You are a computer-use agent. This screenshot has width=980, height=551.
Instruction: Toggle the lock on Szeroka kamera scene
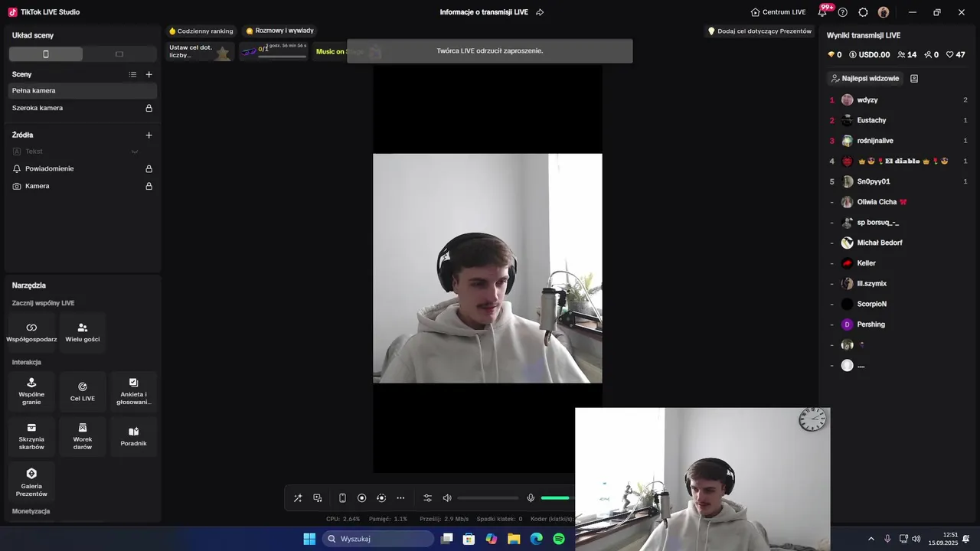pyautogui.click(x=149, y=108)
